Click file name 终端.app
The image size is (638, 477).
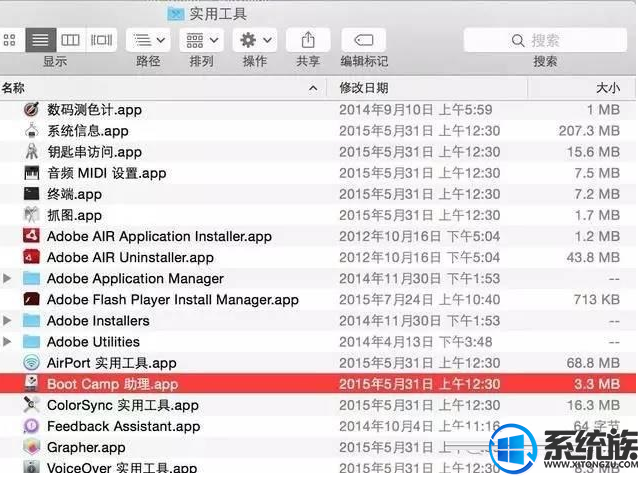(x=74, y=194)
